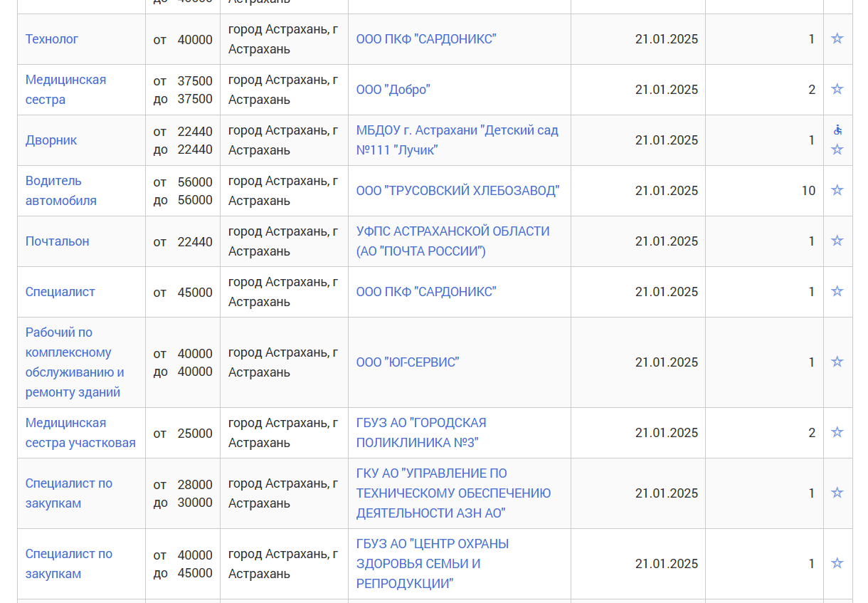This screenshot has width=868, height=603.
Task: Open Рабочий по комплексному обслуживанию vacancy
Action: (x=75, y=362)
